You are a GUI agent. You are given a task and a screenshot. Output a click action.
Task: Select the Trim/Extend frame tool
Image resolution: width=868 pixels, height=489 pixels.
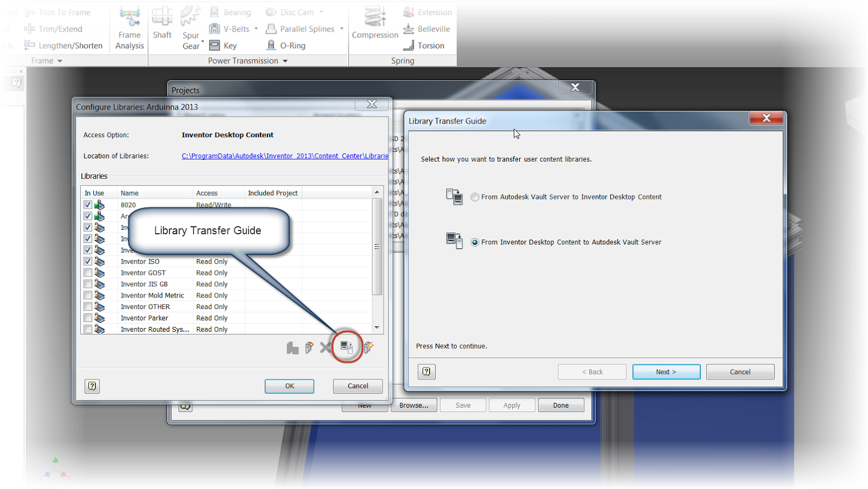pyautogui.click(x=53, y=29)
